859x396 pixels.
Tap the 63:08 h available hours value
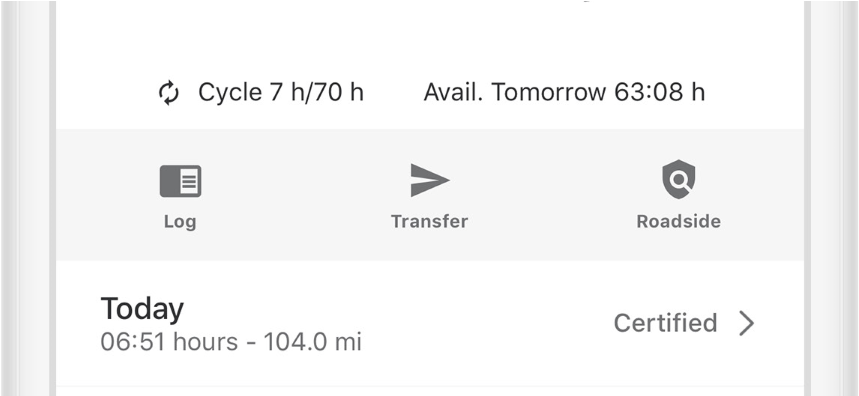[x=659, y=92]
